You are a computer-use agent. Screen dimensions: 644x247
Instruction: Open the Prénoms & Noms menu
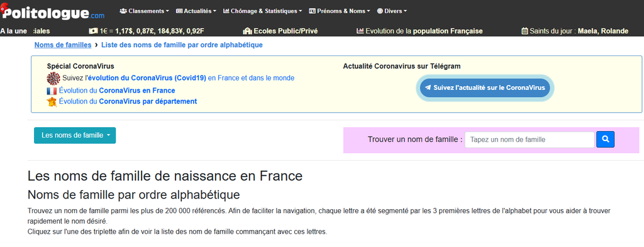pyautogui.click(x=339, y=11)
